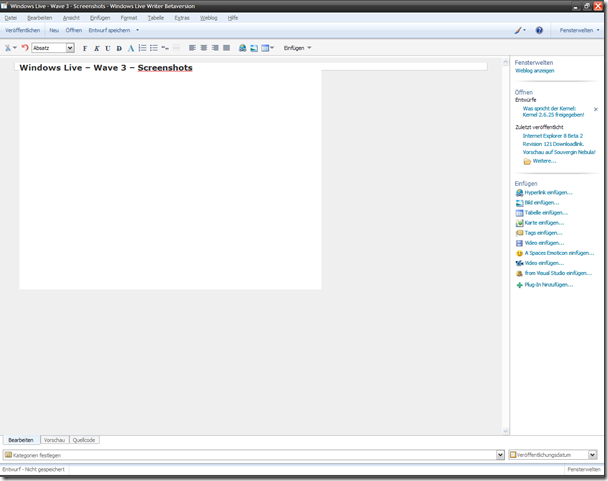
Task: Click Tabelle einfügen in sidebar
Action: click(542, 213)
